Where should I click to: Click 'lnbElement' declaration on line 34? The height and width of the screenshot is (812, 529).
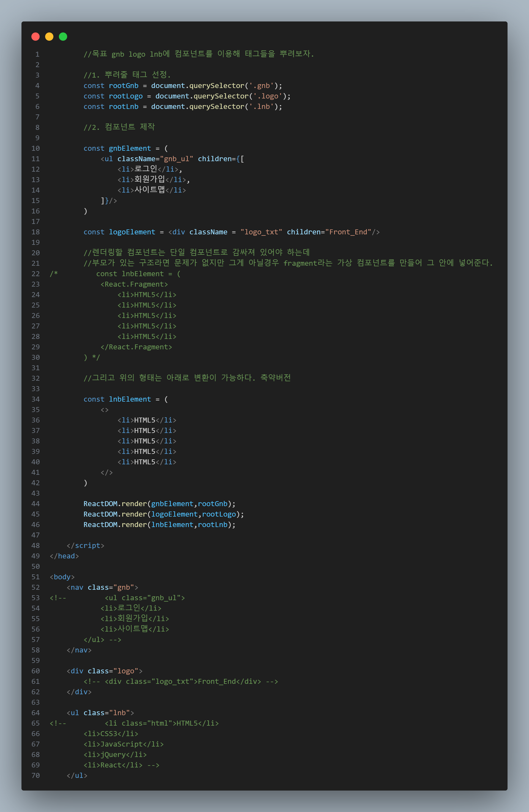click(x=130, y=399)
